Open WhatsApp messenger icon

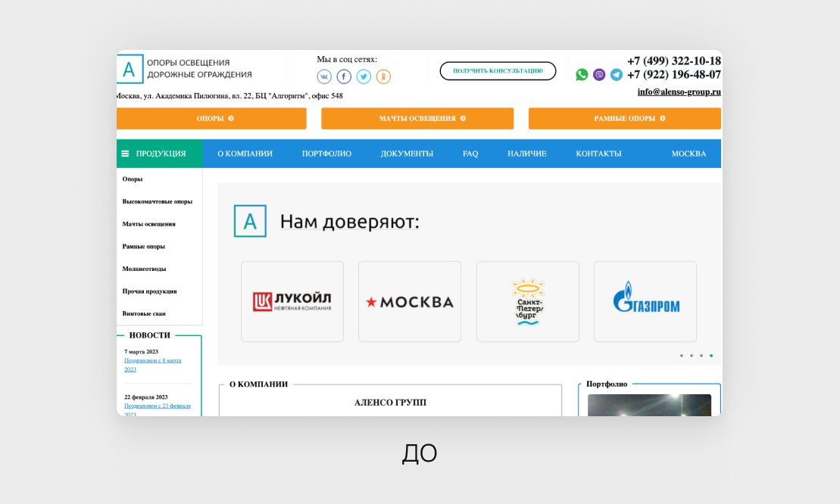(x=582, y=74)
